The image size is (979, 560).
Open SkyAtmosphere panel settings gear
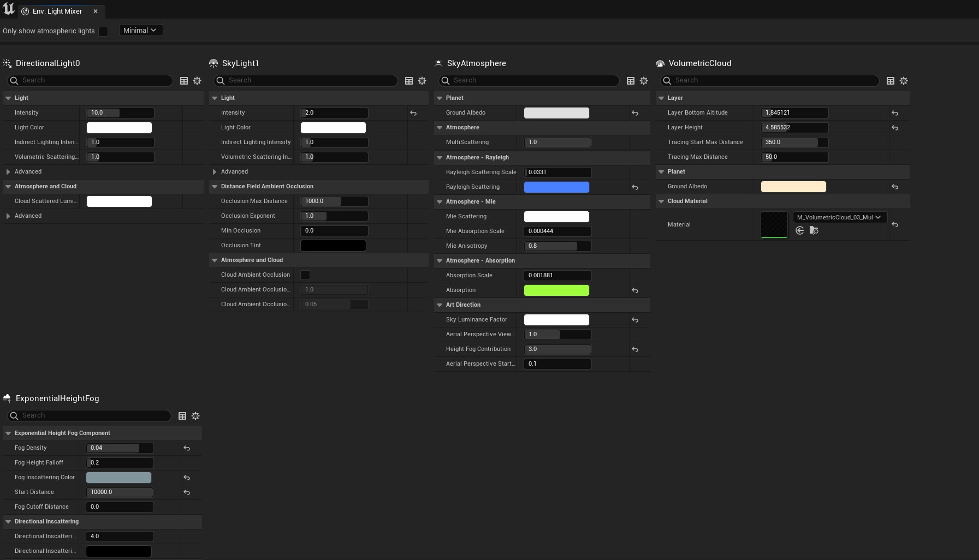point(644,81)
